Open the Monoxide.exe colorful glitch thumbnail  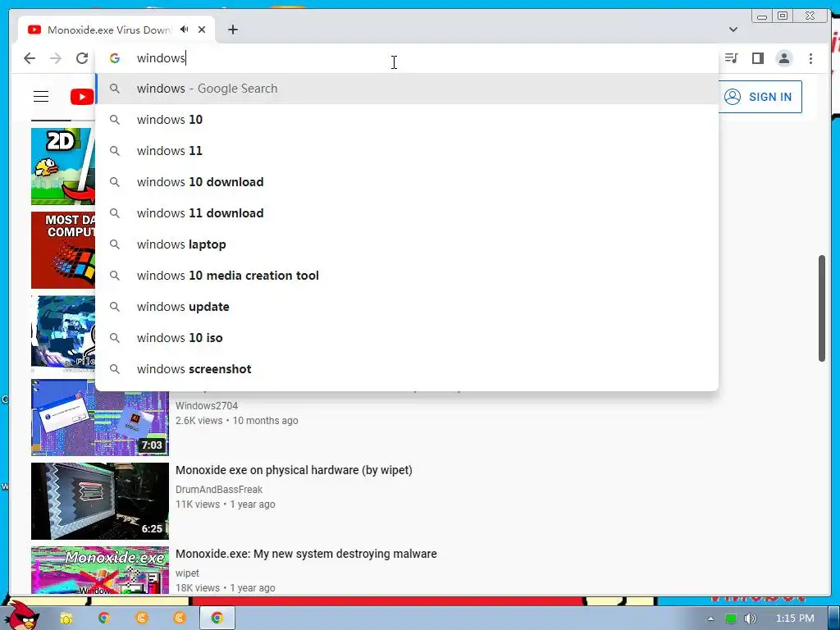(99, 570)
